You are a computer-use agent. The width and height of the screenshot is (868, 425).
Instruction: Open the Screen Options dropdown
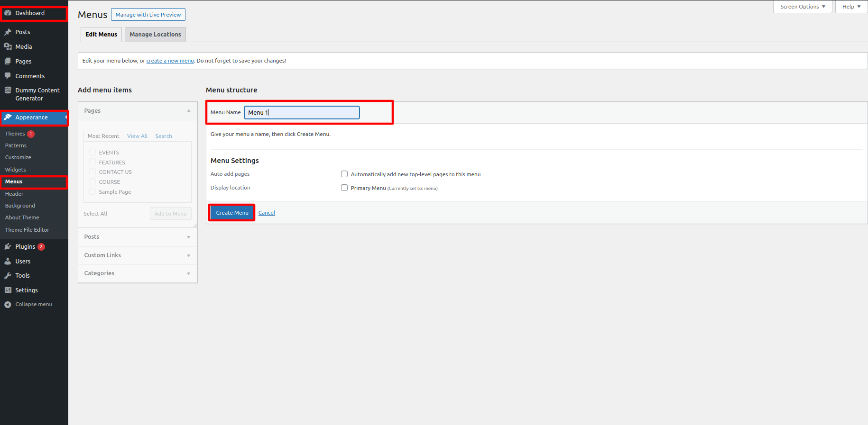pyautogui.click(x=803, y=7)
